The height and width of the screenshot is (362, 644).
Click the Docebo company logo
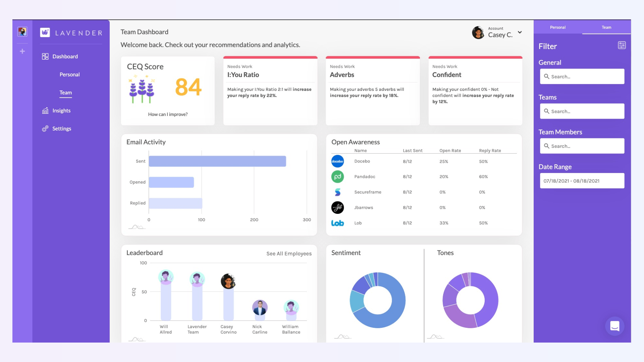(x=337, y=161)
